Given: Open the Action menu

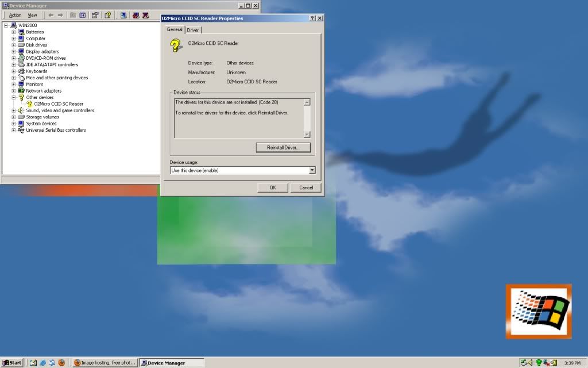Looking at the screenshot, I should point(15,15).
